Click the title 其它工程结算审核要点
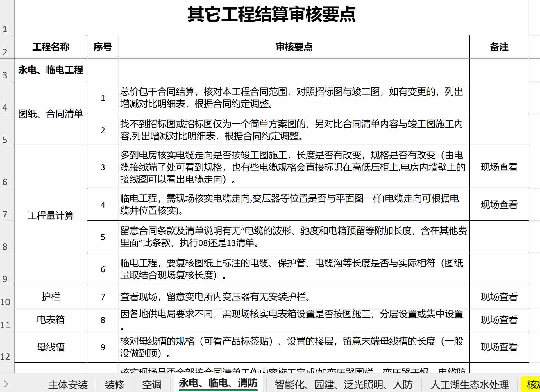The height and width of the screenshot is (392, 540). (x=271, y=14)
